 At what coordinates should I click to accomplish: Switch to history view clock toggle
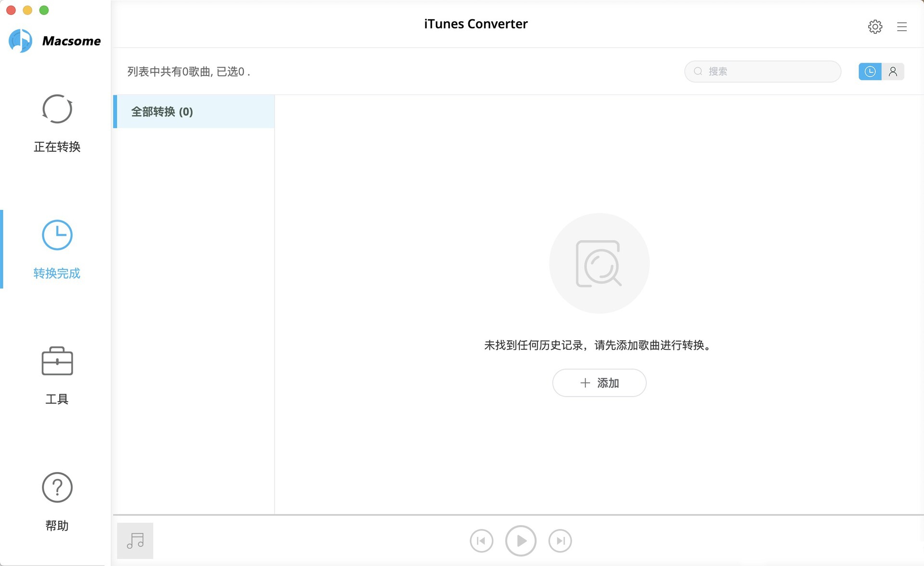point(870,71)
